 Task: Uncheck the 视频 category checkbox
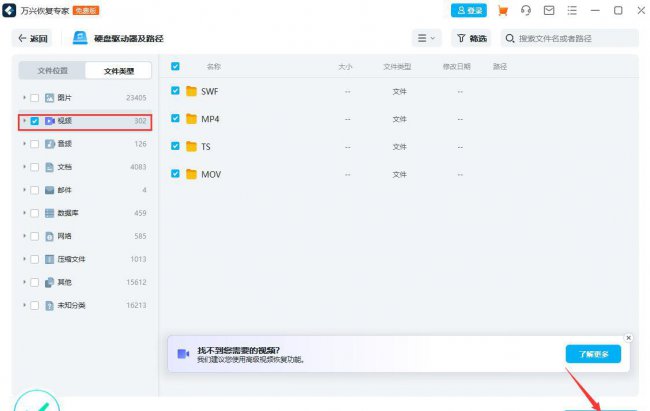[x=35, y=121]
